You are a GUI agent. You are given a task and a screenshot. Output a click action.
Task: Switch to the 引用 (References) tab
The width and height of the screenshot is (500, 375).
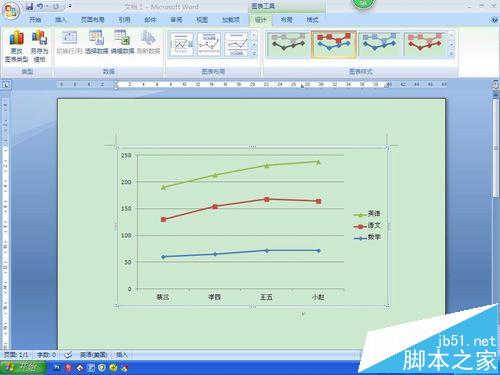[x=124, y=20]
